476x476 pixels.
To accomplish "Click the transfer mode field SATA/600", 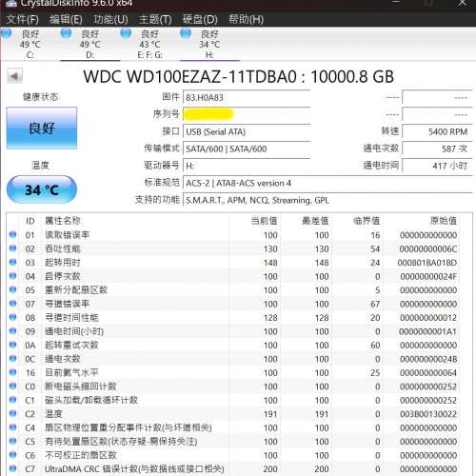I will 247,149.
